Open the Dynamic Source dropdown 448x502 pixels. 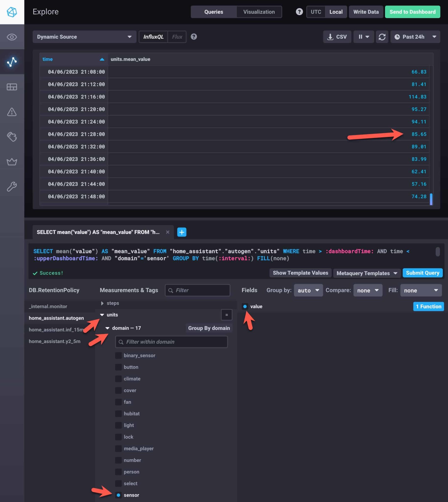(x=85, y=37)
